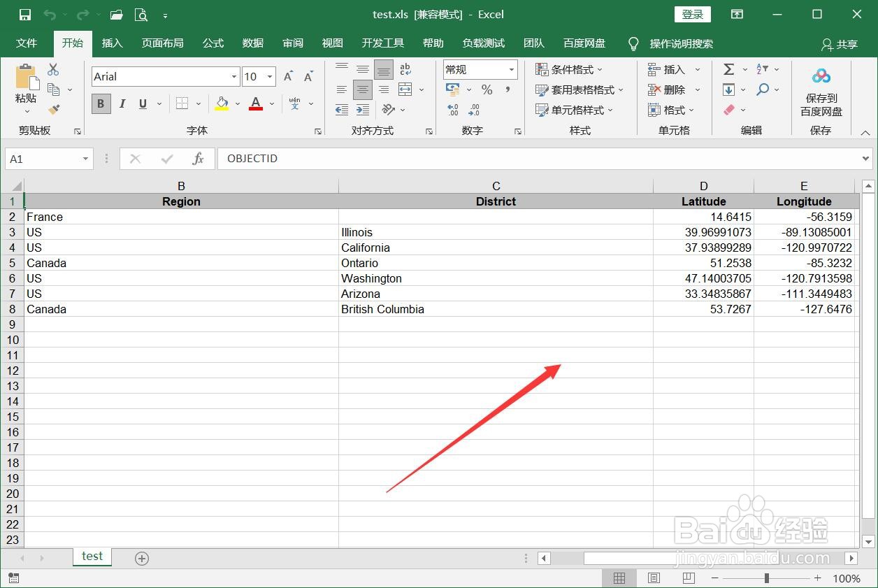Click the Open folder icon in title bar
878x588 pixels.
tap(117, 15)
